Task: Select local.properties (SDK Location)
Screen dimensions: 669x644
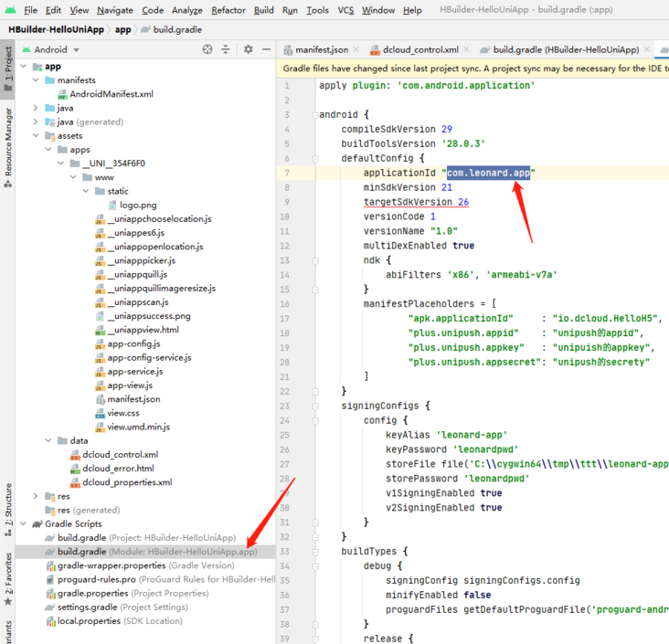Action: [x=120, y=621]
